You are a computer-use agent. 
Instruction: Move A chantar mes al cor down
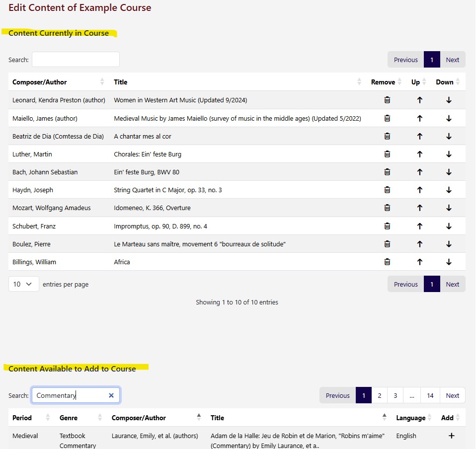point(449,136)
